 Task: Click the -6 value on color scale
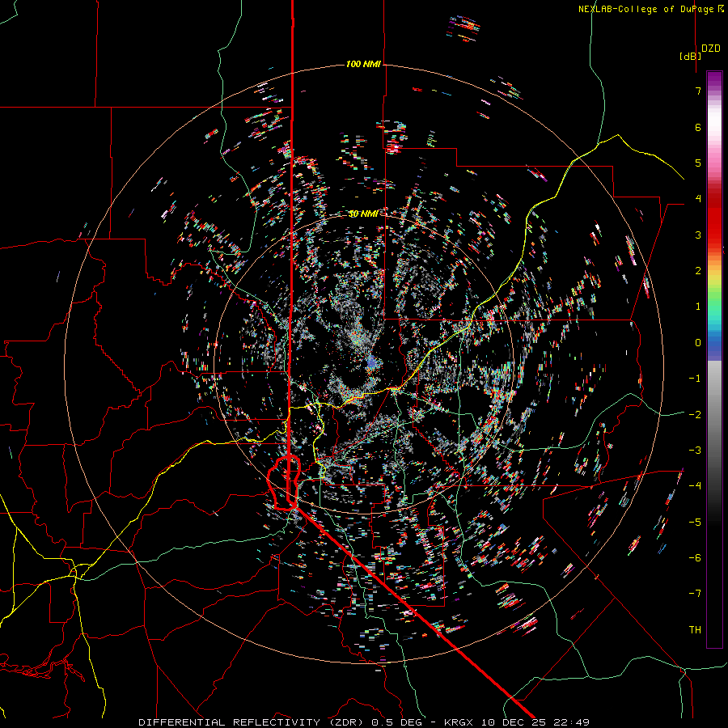coord(695,557)
